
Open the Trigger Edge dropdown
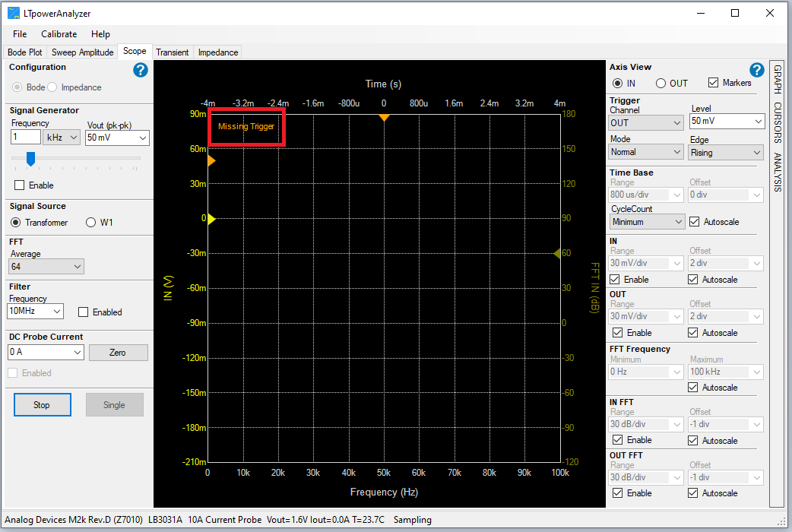tap(725, 153)
